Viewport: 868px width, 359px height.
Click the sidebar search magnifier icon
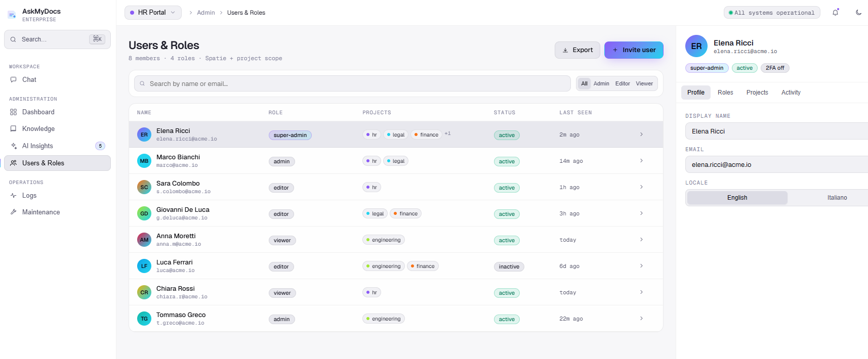point(13,39)
